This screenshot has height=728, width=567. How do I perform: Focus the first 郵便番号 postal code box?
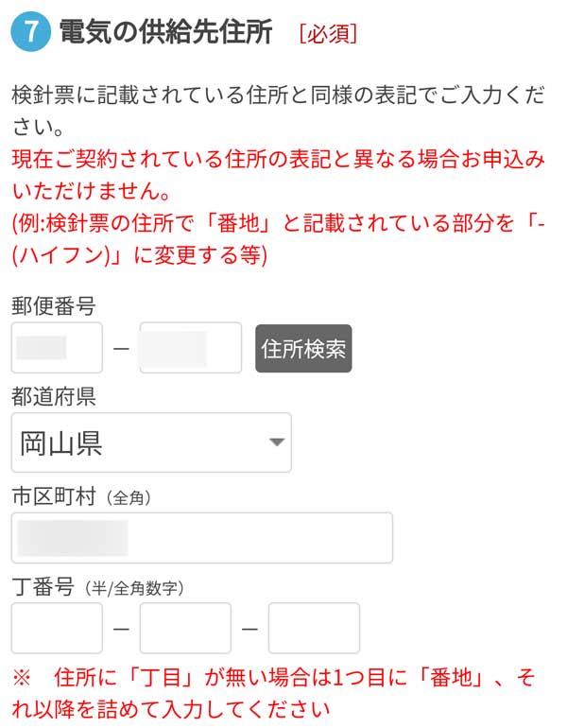57,348
